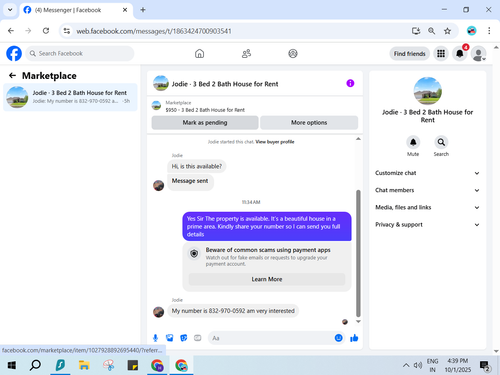500x375 pixels.
Task: Go to the Home feed icon
Action: [x=199, y=53]
